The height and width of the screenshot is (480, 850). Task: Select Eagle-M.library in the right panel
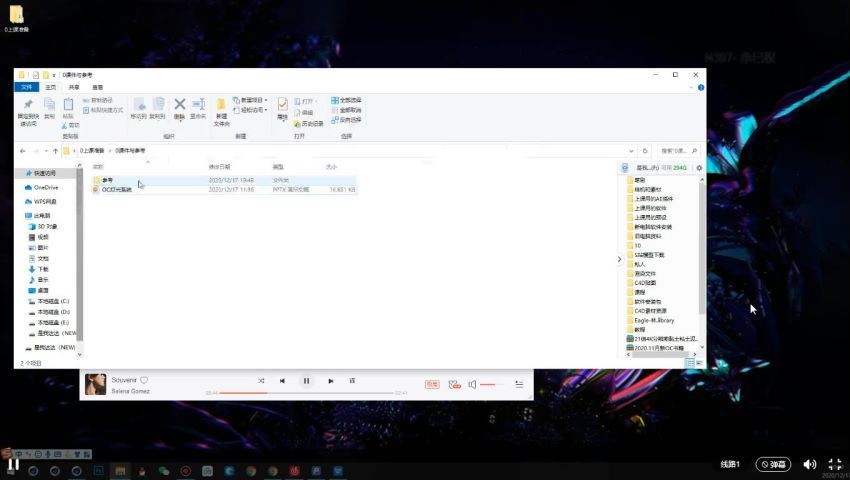coord(651,321)
